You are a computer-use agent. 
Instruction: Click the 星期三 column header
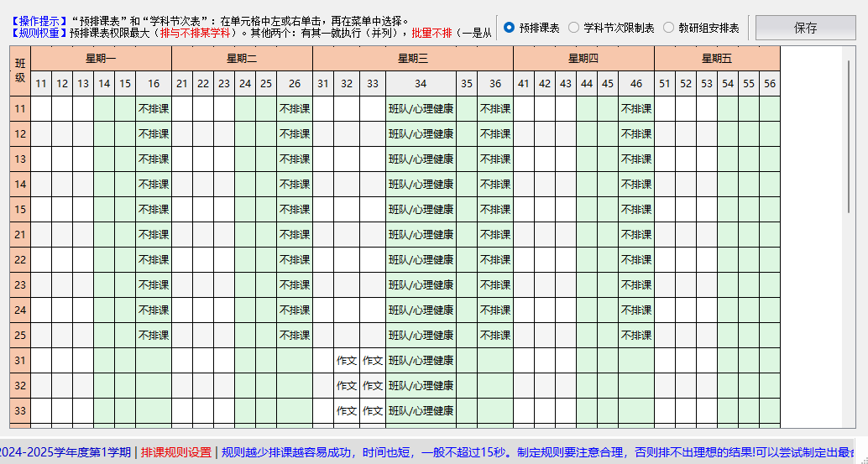tap(412, 59)
